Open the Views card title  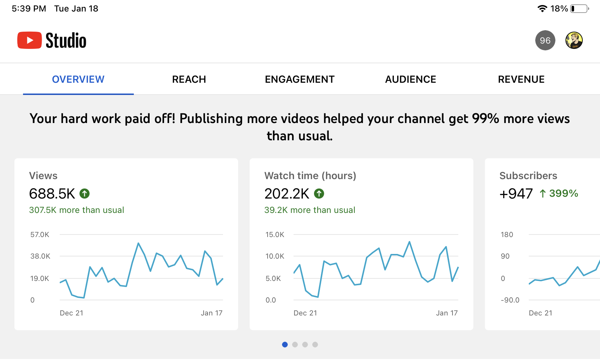[43, 176]
